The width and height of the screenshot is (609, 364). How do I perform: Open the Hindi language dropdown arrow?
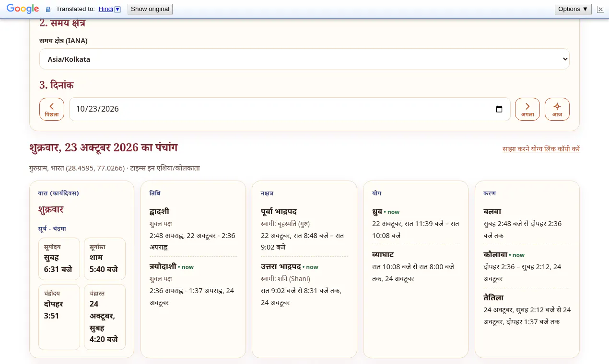tap(117, 9)
